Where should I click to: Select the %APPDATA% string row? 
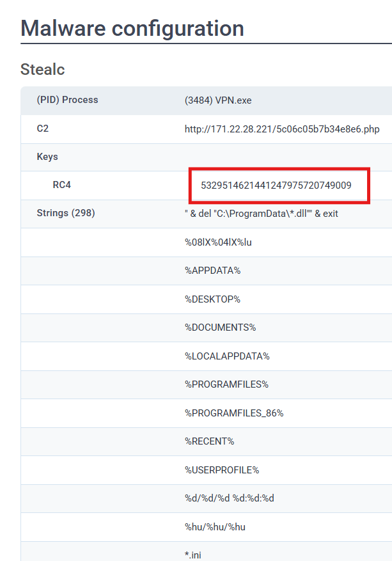tap(212, 270)
